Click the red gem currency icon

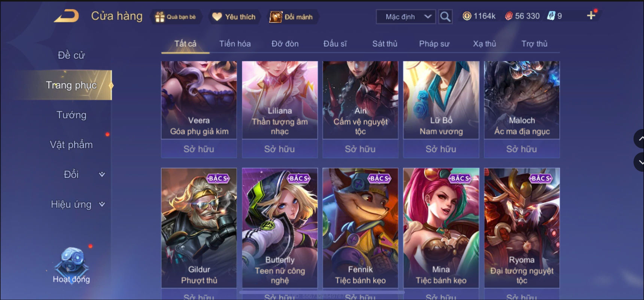(x=508, y=16)
